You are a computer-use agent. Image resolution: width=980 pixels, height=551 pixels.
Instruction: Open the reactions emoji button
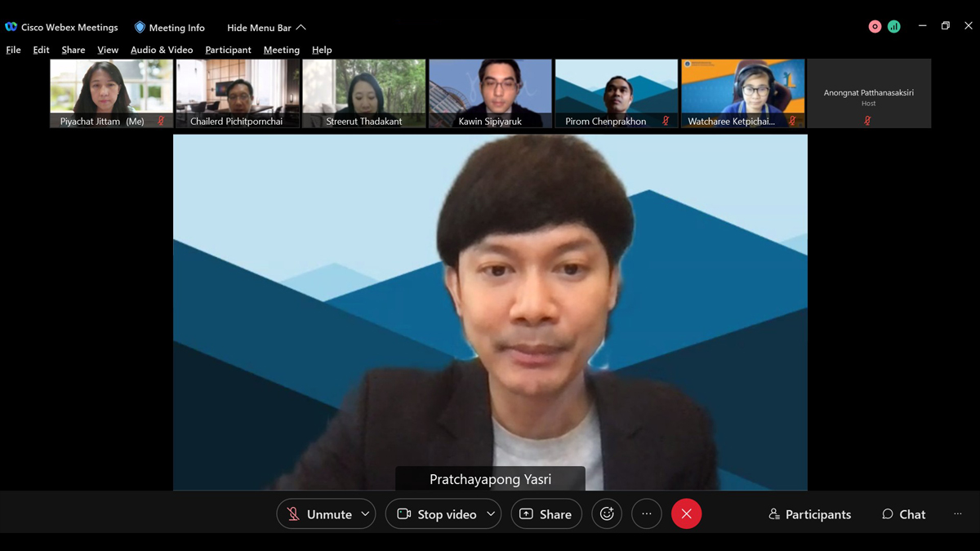pyautogui.click(x=607, y=514)
